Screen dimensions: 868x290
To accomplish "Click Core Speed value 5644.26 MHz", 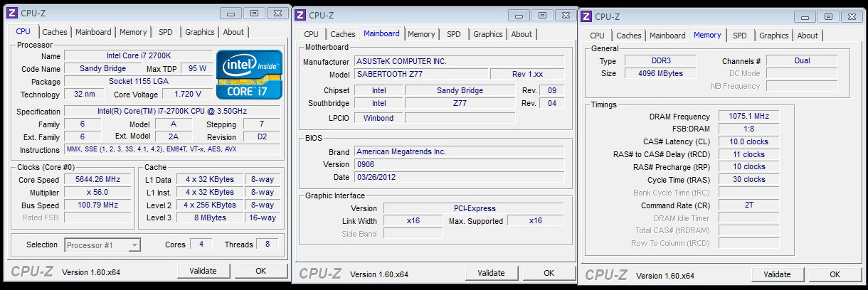I will click(x=98, y=180).
